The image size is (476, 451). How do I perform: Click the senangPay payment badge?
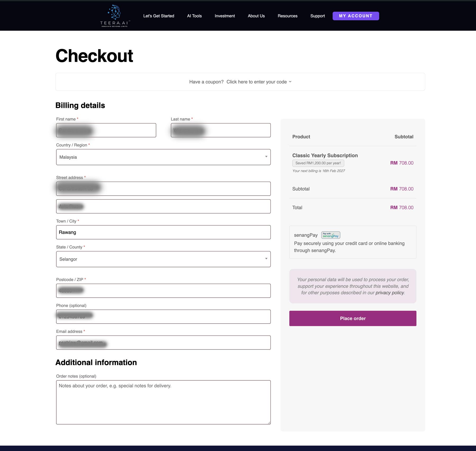(331, 235)
